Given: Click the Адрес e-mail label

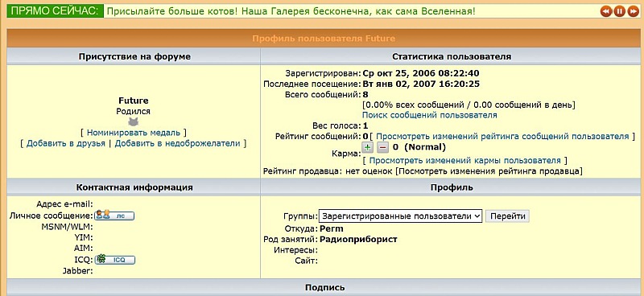Looking at the screenshot, I should point(65,204).
